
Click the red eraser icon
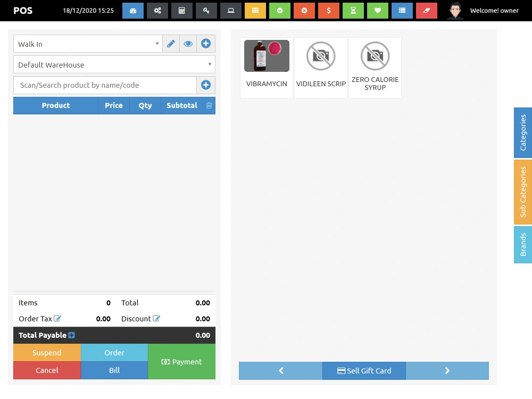(x=427, y=11)
